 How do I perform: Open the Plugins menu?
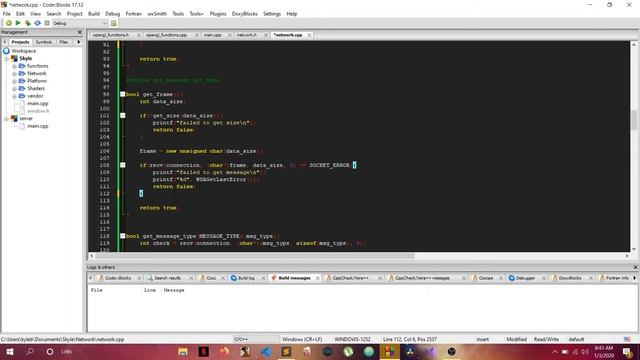tap(218, 13)
